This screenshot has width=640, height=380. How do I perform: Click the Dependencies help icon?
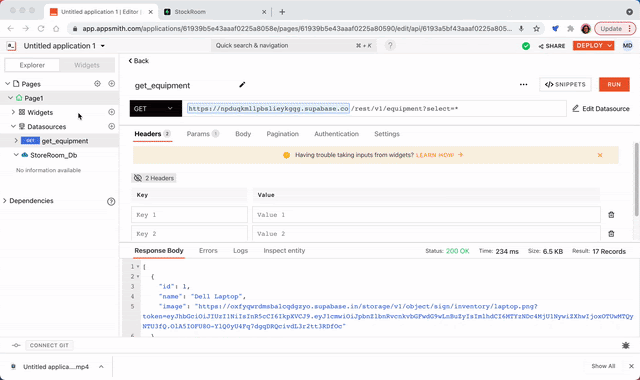[111, 201]
